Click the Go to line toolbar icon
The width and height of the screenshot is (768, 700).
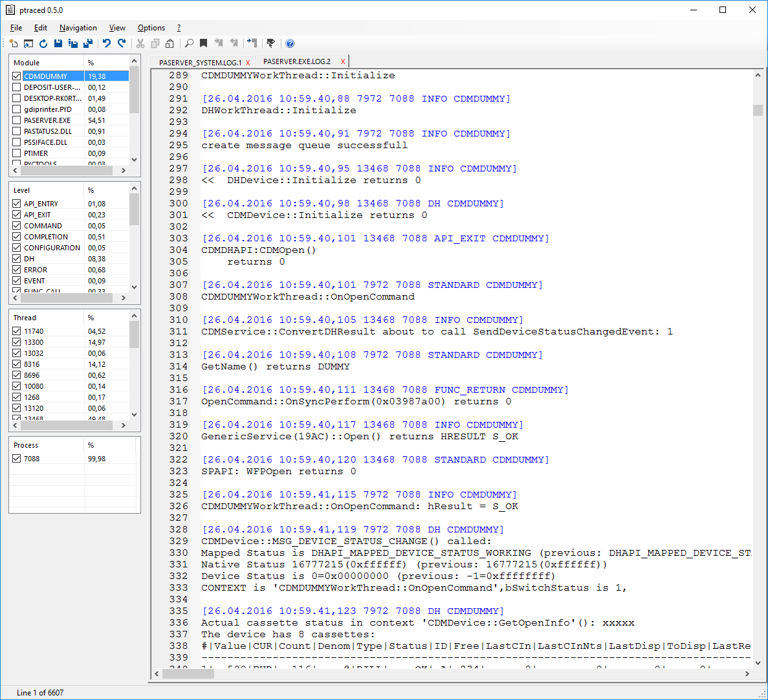pos(252,43)
